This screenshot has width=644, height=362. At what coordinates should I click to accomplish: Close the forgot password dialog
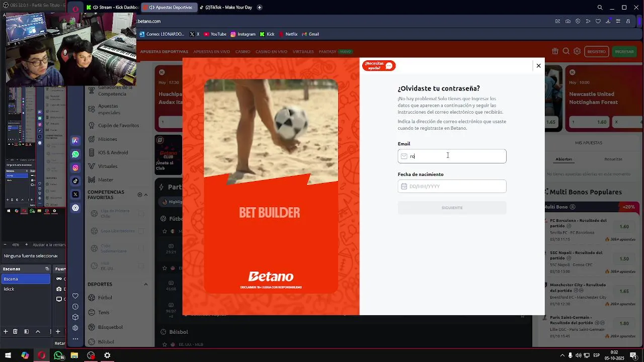538,66
